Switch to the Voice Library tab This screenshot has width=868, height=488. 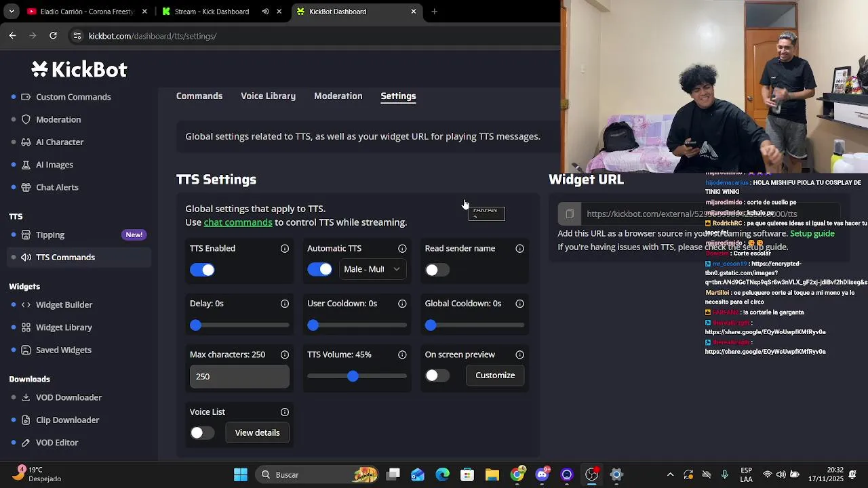pyautogui.click(x=268, y=96)
